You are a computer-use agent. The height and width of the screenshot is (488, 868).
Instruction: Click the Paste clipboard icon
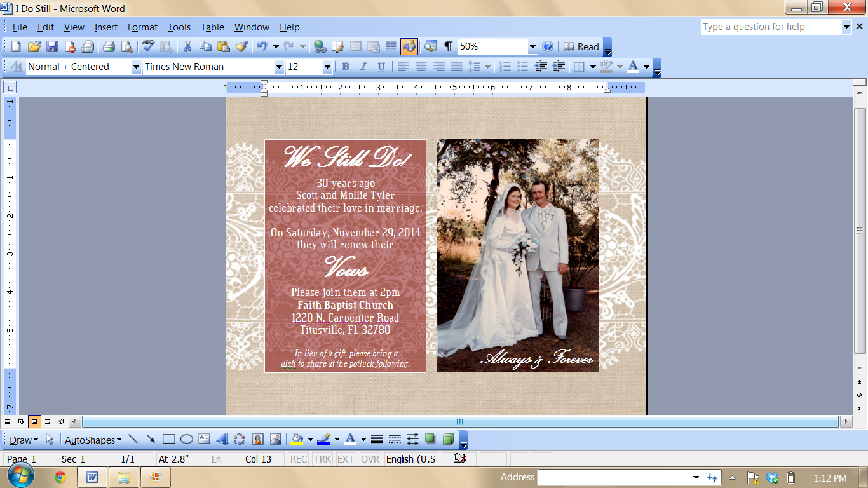click(223, 46)
